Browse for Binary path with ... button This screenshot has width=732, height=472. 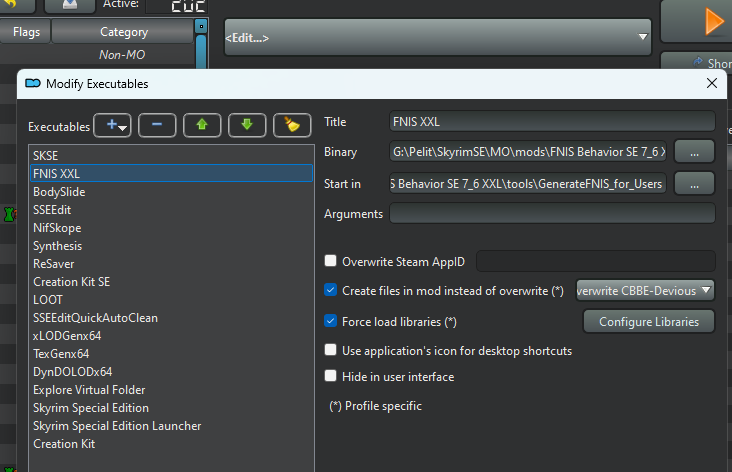tap(694, 152)
